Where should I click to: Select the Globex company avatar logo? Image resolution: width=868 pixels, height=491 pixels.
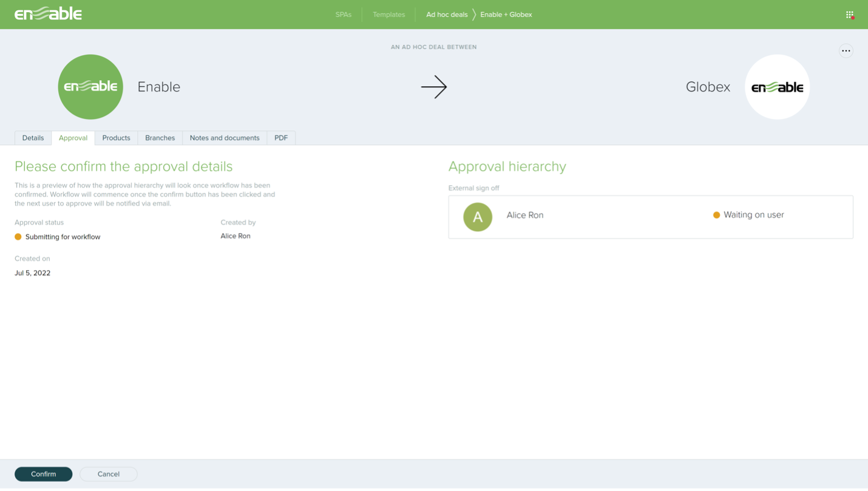pyautogui.click(x=777, y=86)
